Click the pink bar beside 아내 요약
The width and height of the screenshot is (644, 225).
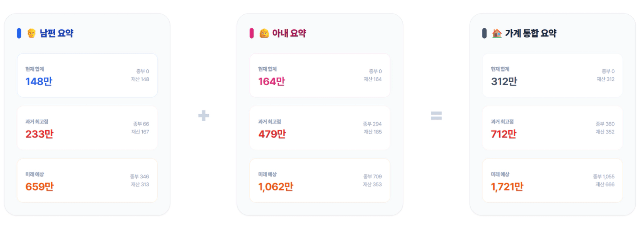click(x=251, y=33)
